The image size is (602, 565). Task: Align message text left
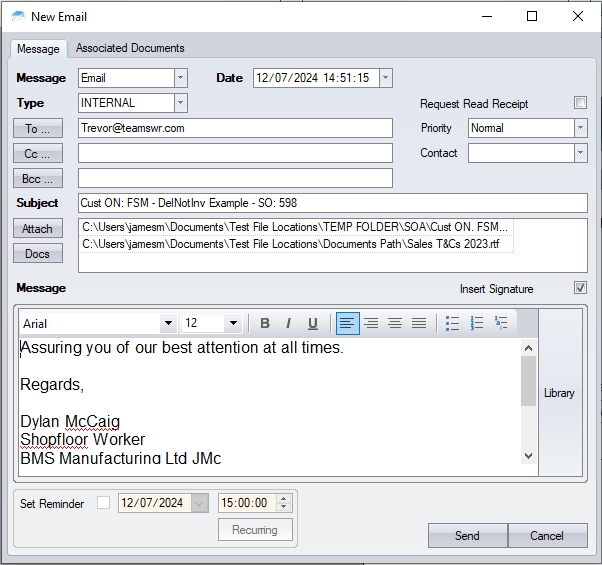(x=347, y=323)
